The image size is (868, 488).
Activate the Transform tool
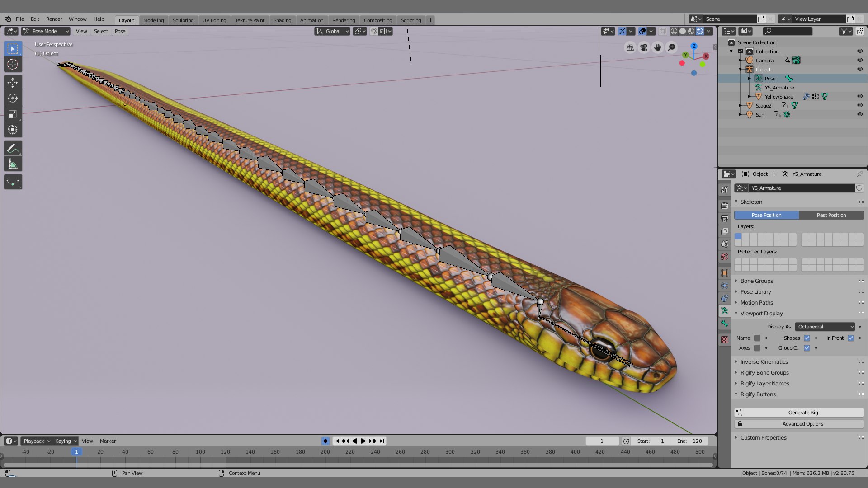[13, 130]
